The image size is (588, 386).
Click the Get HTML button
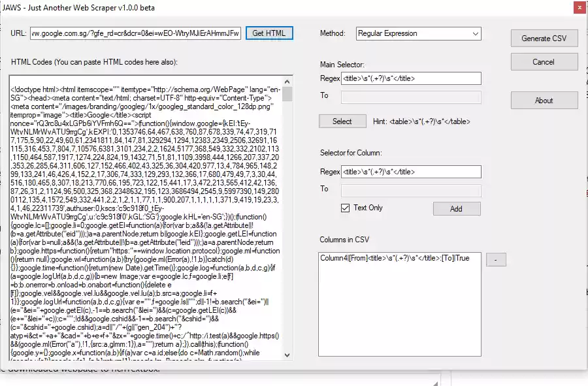pos(270,33)
